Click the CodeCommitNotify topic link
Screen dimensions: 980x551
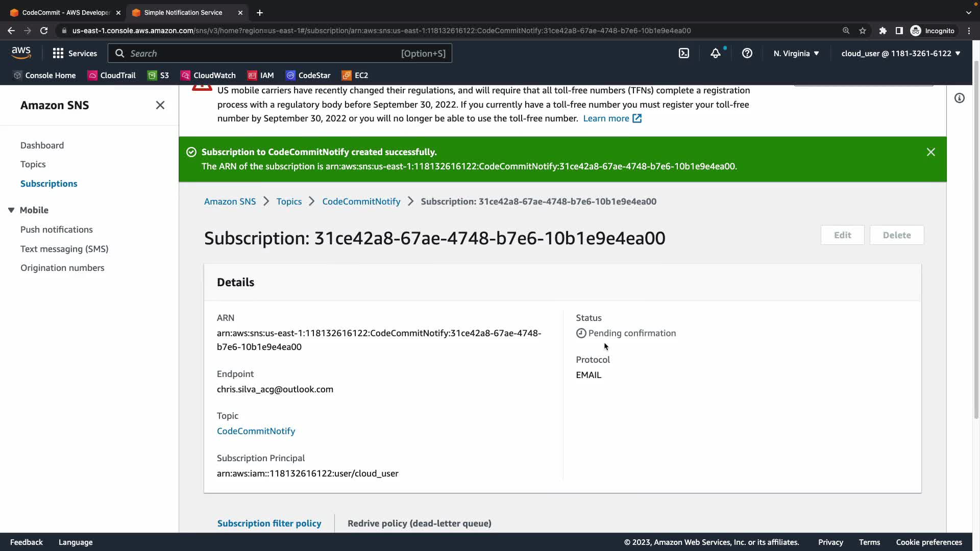256,431
